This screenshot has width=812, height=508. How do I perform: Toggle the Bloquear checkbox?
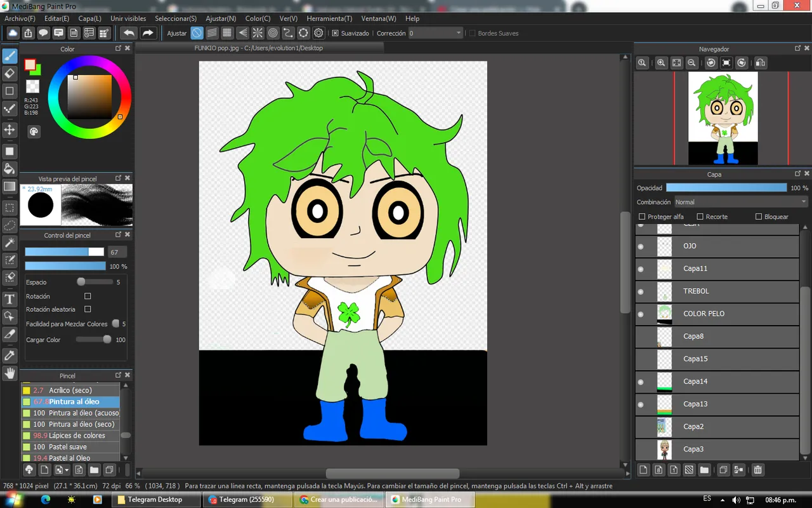click(758, 217)
